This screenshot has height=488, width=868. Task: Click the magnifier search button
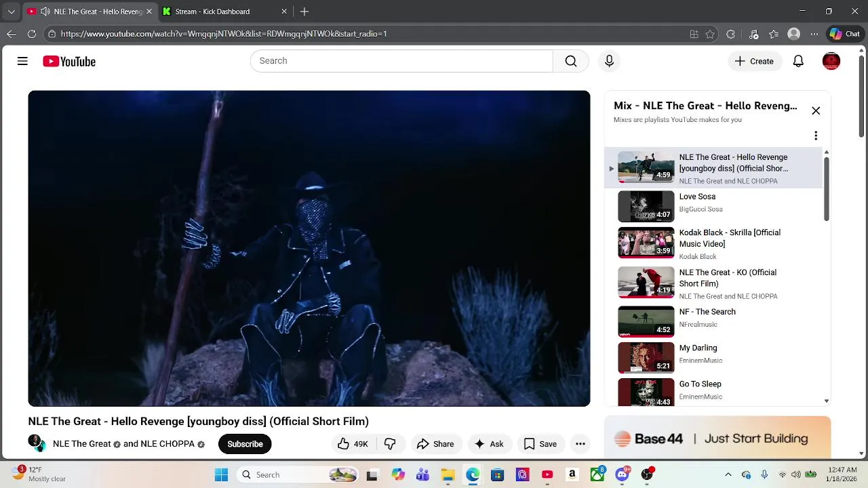pos(571,61)
